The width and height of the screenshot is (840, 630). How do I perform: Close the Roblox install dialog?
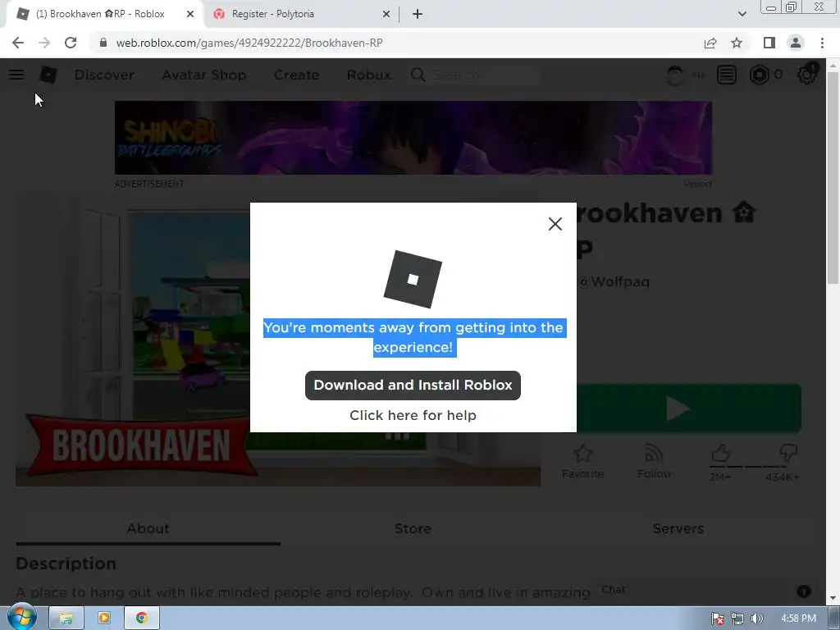pos(555,224)
